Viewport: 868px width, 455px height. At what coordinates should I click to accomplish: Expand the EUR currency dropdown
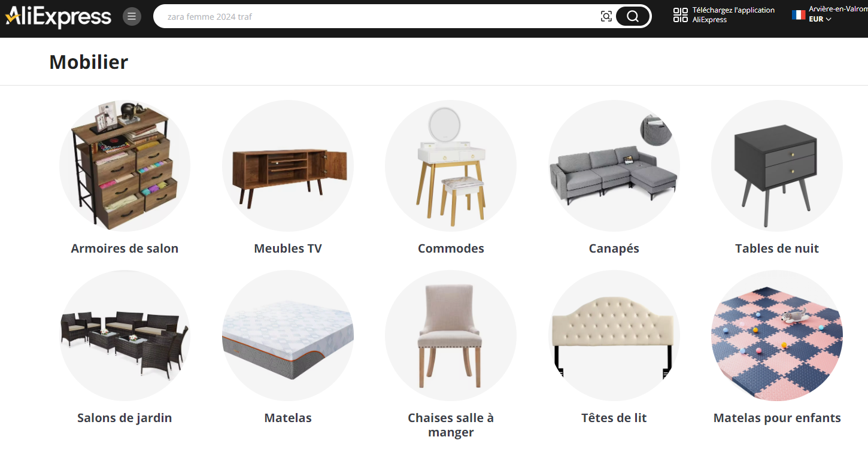820,19
